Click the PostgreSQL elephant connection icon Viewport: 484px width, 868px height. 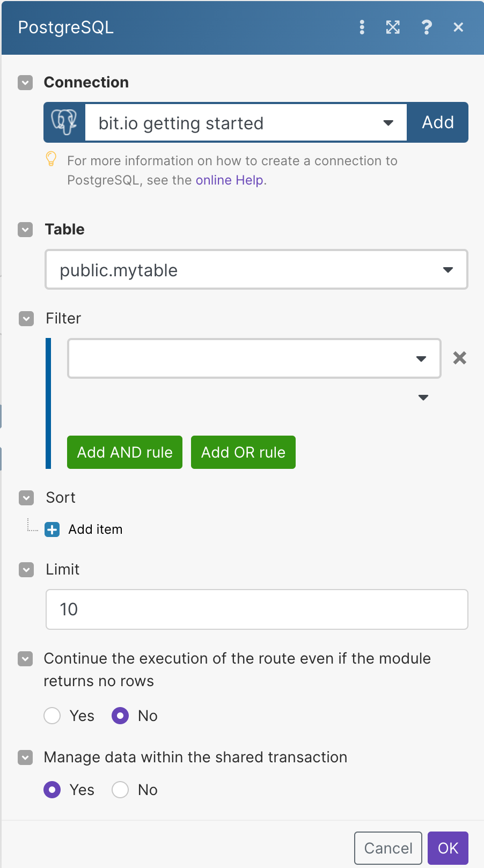64,122
